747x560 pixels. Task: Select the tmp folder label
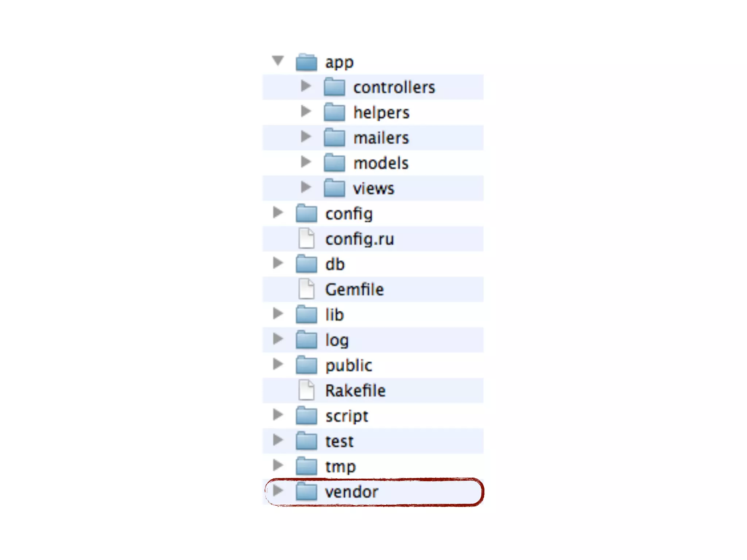tap(340, 467)
